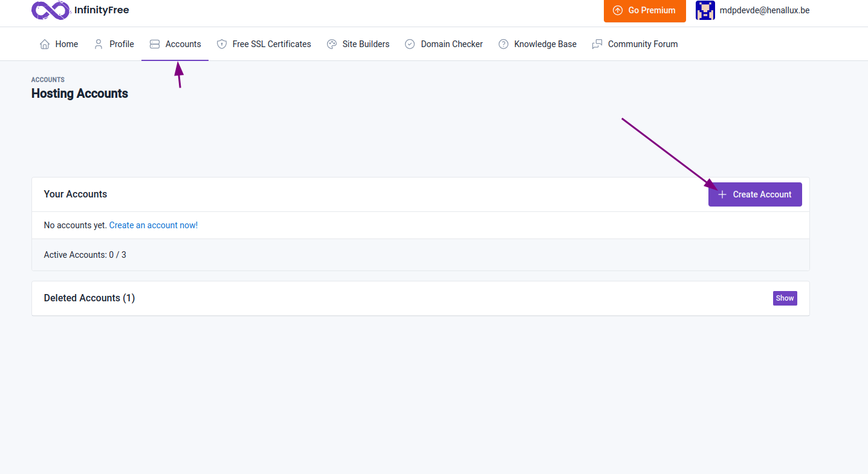Click the Home house icon
The width and height of the screenshot is (868, 474).
(45, 44)
